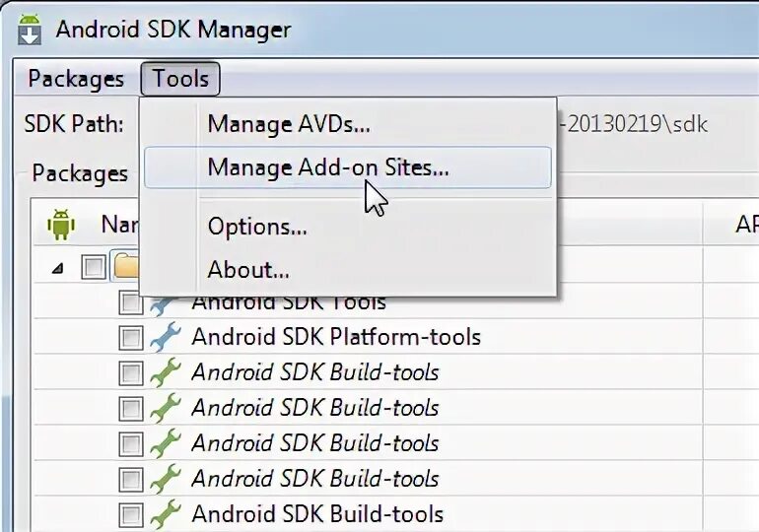
Task: Collapse the top-level folder group with the triangle
Action: click(x=58, y=268)
